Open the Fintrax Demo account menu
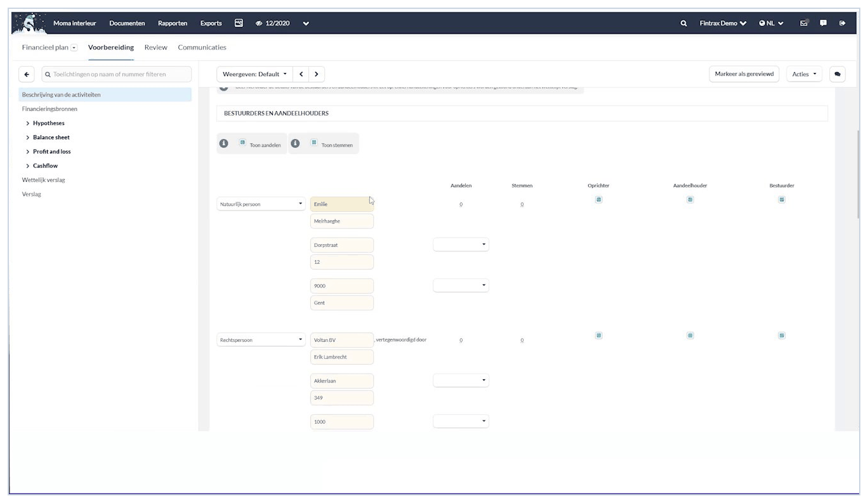Screen dimensions: 868x503 (723, 23)
